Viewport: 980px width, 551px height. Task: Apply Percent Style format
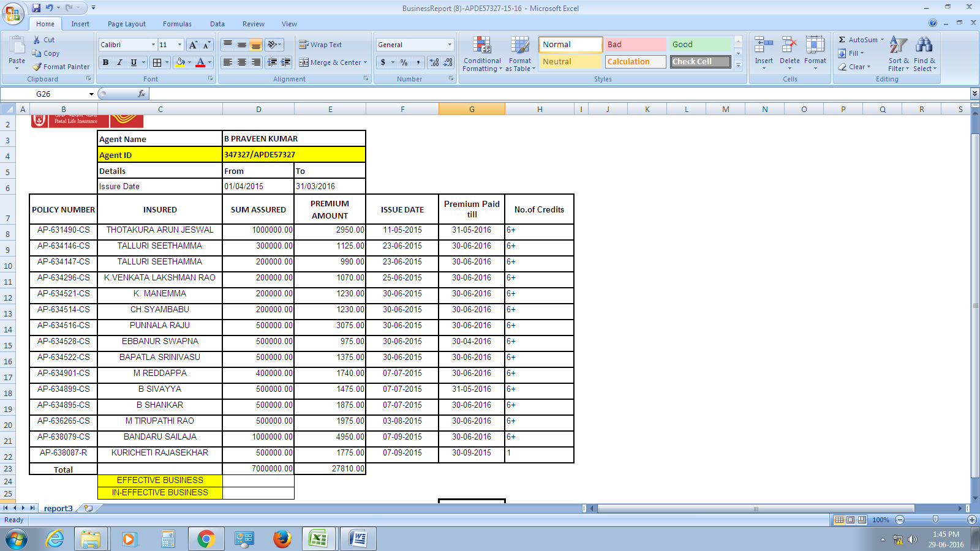click(404, 62)
